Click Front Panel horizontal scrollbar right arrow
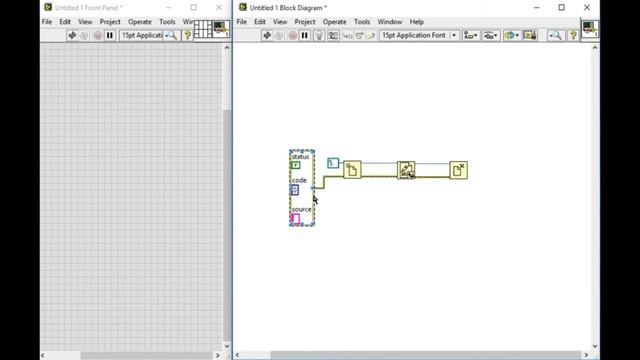The height and width of the screenshot is (360, 640). point(218,356)
